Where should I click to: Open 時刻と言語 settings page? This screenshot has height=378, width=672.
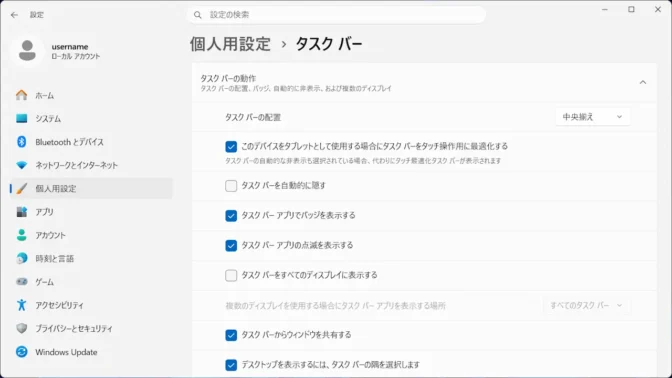(x=91, y=258)
